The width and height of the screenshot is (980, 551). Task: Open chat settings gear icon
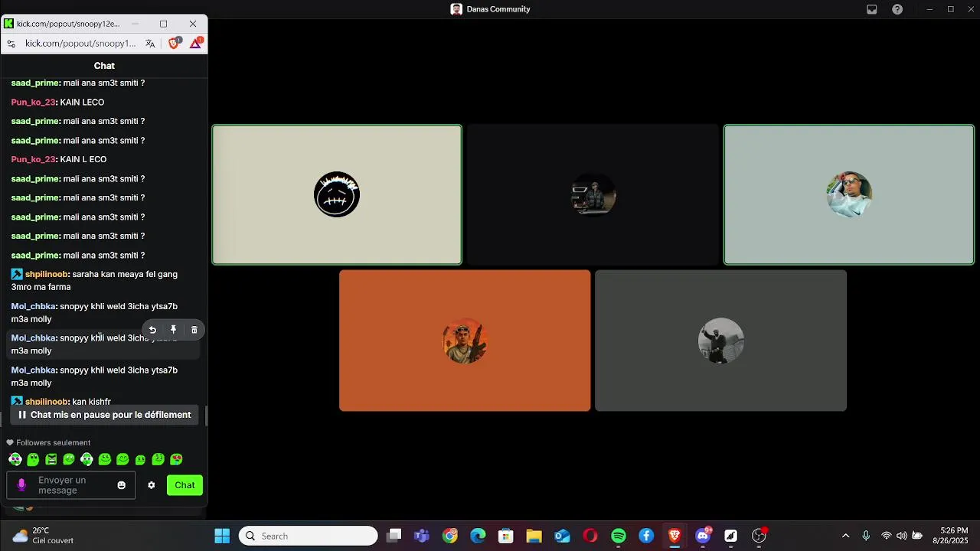(151, 485)
